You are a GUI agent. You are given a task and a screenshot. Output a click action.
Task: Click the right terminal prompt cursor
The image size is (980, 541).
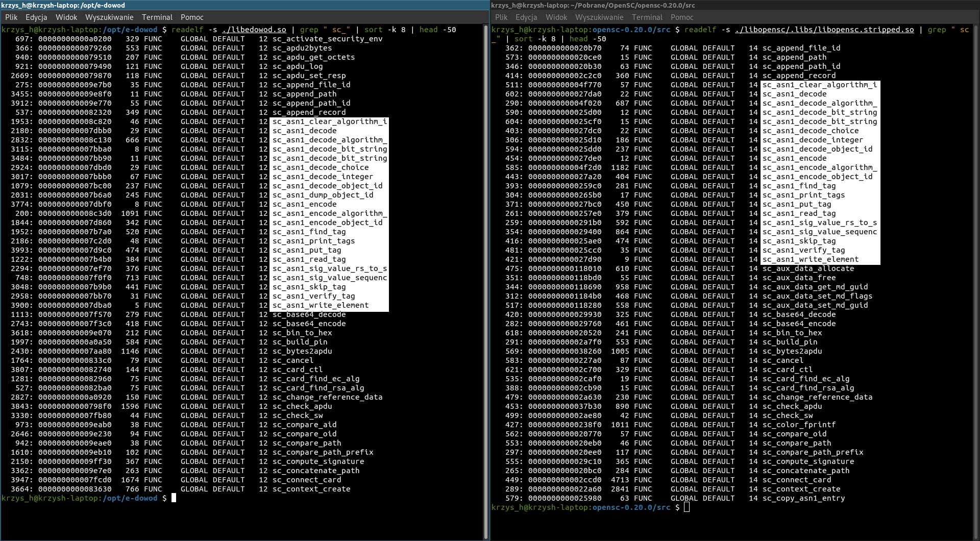click(687, 507)
